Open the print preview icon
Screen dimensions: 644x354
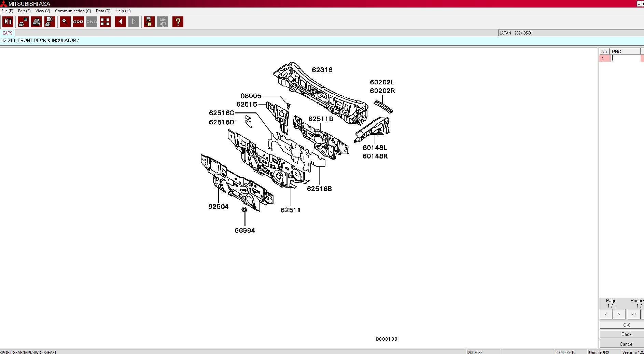point(50,22)
